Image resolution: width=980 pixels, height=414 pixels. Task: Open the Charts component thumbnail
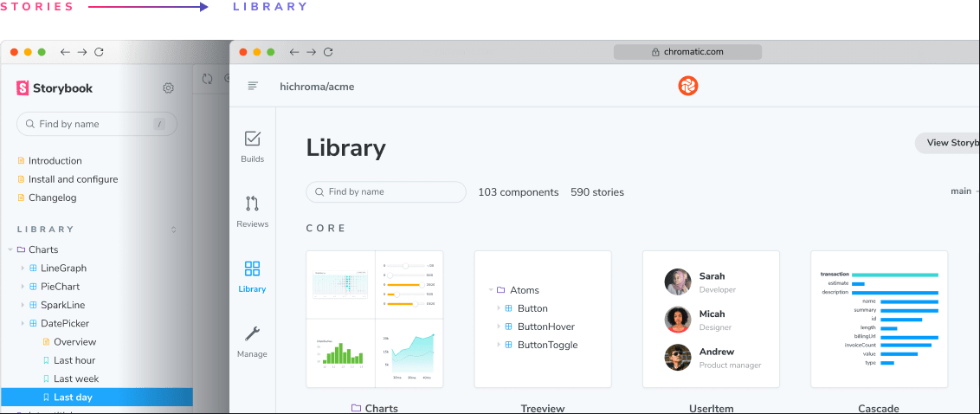coord(374,320)
